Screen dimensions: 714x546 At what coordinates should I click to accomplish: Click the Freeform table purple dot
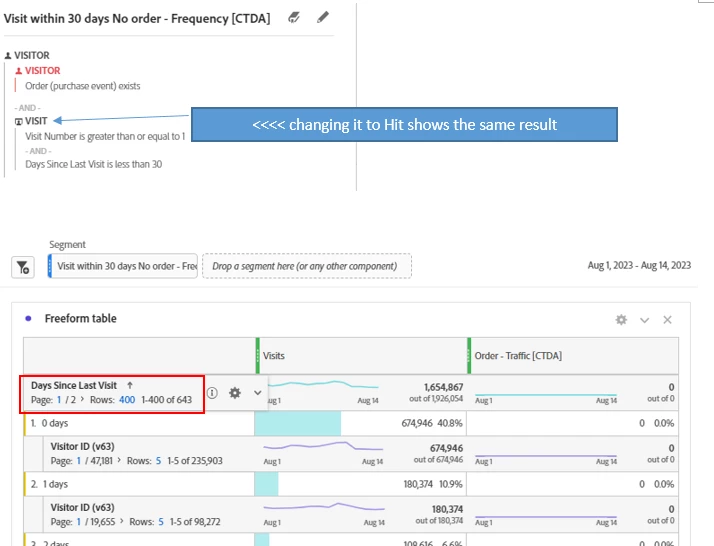coord(28,318)
